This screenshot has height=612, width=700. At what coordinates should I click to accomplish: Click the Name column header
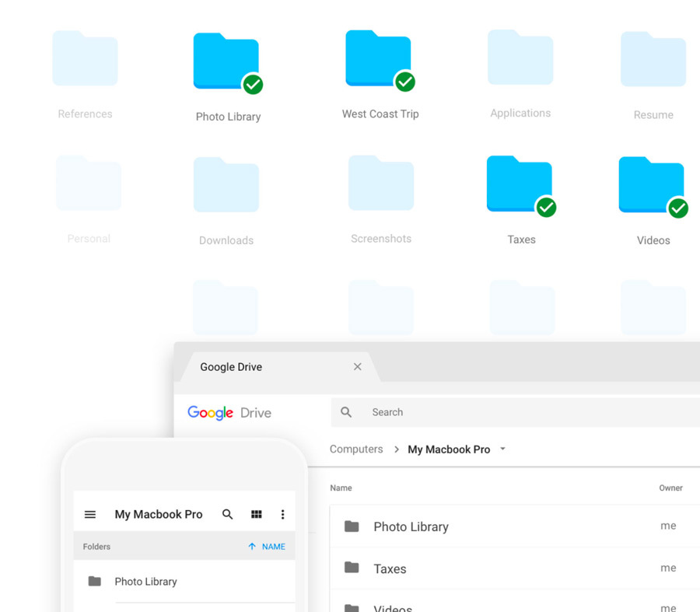[x=341, y=488]
